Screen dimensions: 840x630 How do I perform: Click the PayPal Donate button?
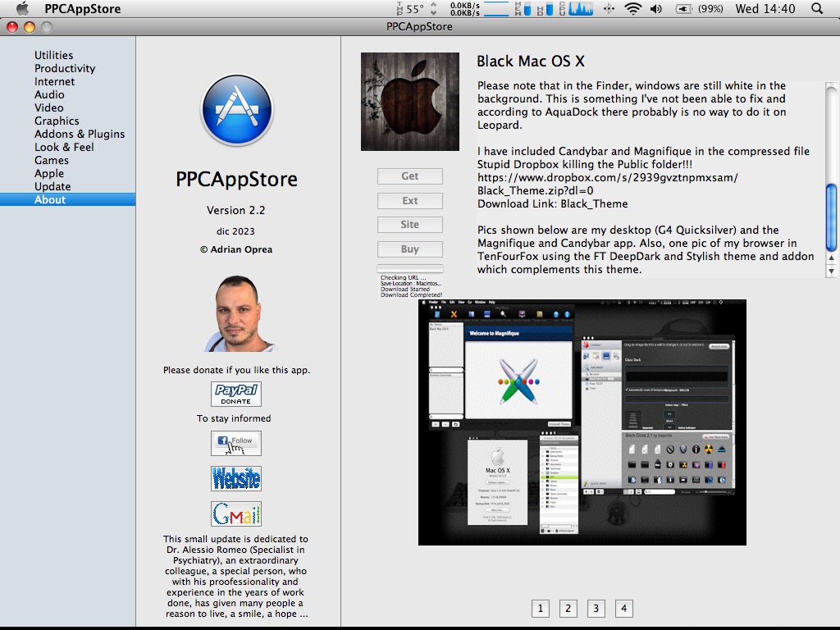236,395
